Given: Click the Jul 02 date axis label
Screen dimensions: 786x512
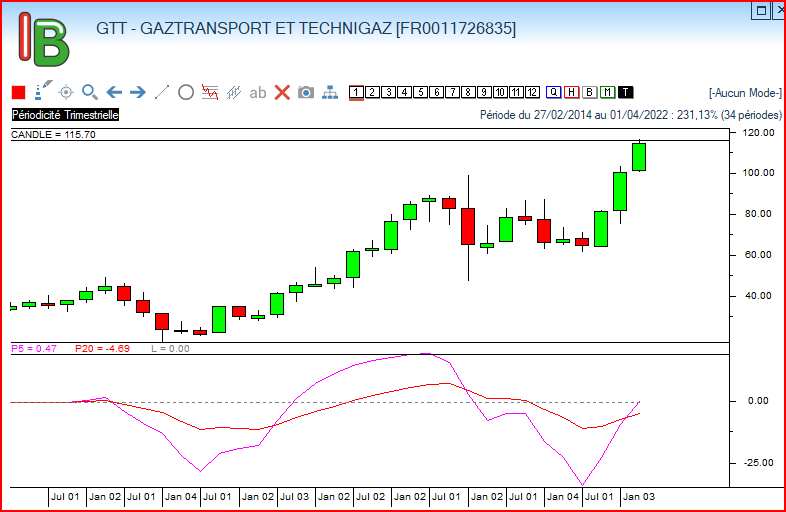Looking at the screenshot, I should point(370,497).
